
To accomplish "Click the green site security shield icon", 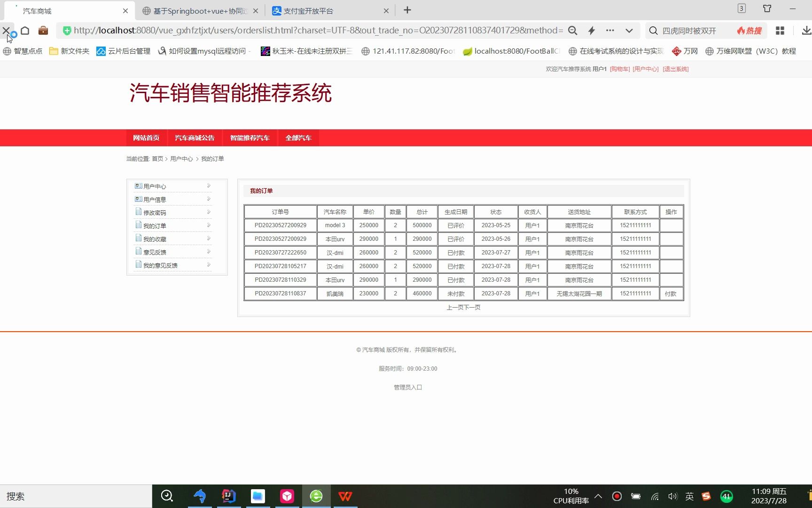I will (67, 31).
